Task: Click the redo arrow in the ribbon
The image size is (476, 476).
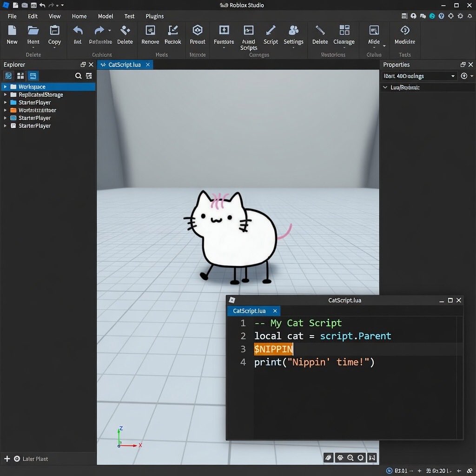Action: pos(99,30)
